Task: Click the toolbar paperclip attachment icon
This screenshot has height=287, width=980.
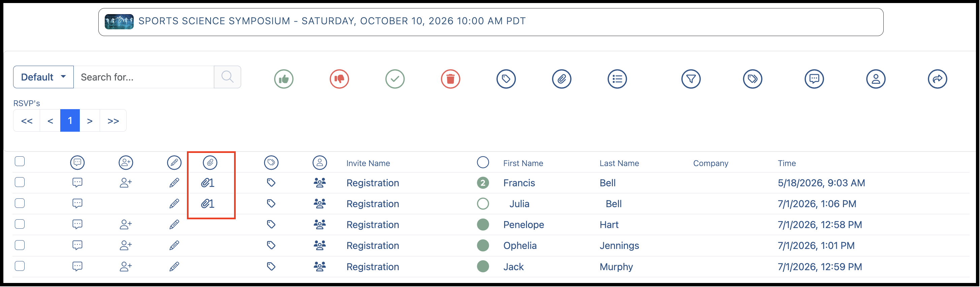Action: tap(561, 79)
